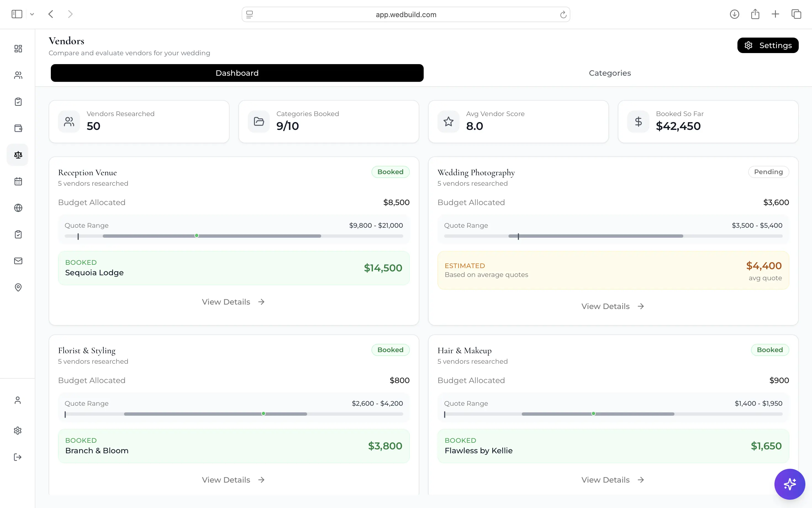Click the page reader icon in address bar
This screenshot has height=508, width=812.
click(249, 14)
